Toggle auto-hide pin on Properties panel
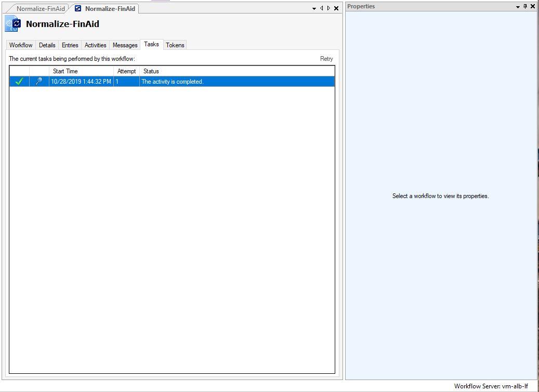 pyautogui.click(x=525, y=6)
